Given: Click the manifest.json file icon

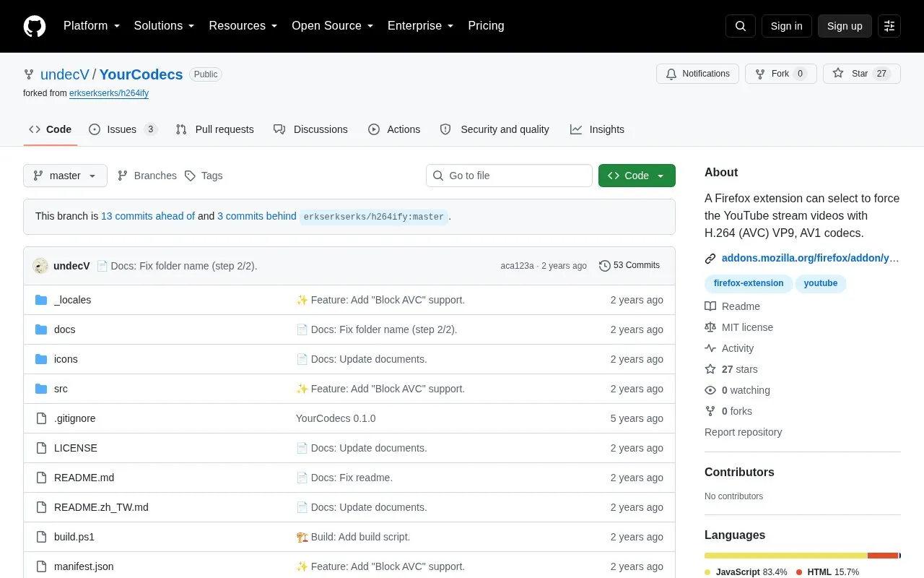Looking at the screenshot, I should tap(41, 566).
